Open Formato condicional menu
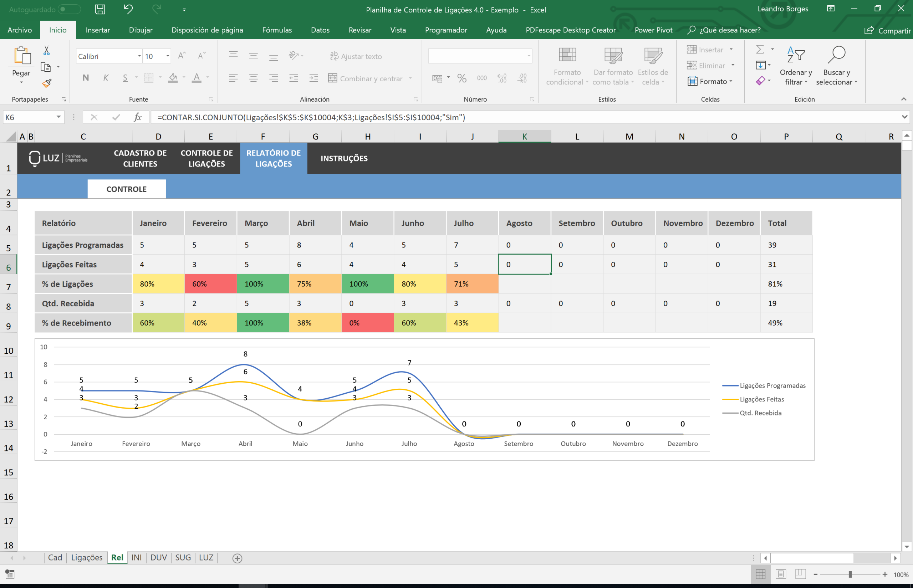913x588 pixels. (x=567, y=66)
